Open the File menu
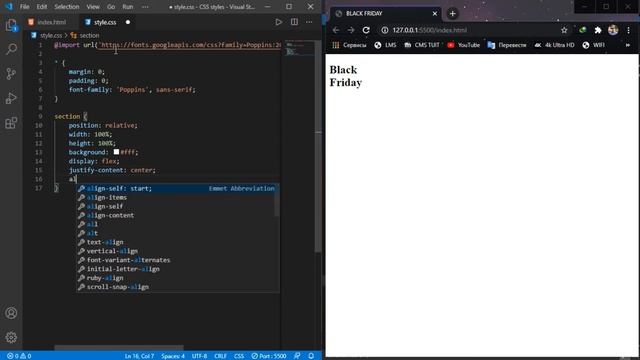 coord(24,7)
